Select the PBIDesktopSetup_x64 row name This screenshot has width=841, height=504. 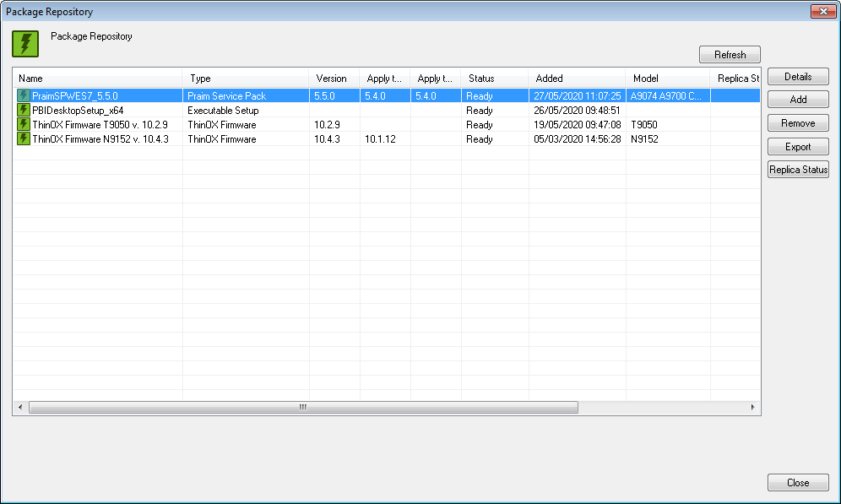78,111
